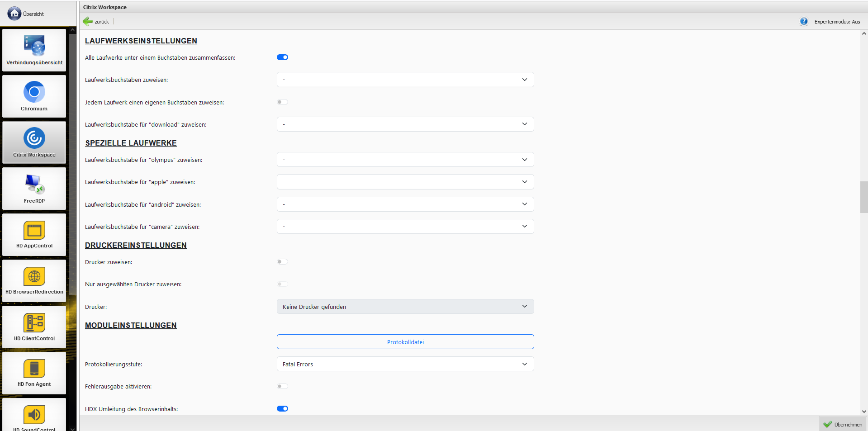Click the scroll-down arrow of main panel

[x=864, y=412]
